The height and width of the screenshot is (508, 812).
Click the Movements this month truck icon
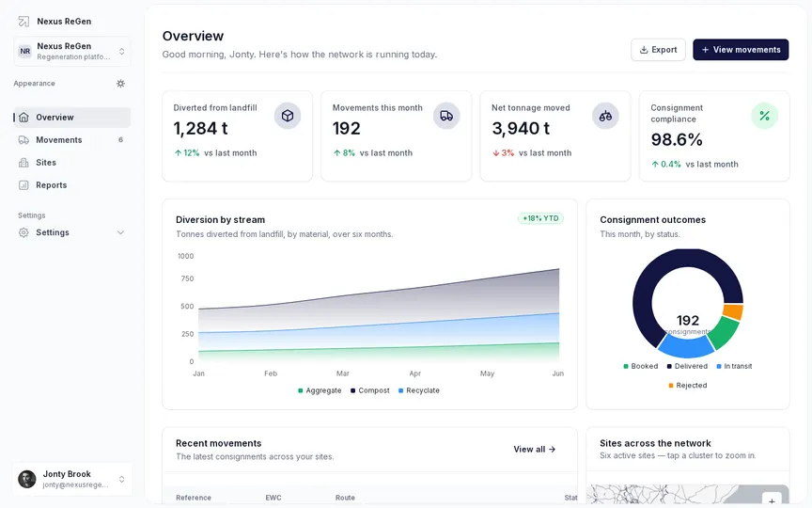pos(446,116)
